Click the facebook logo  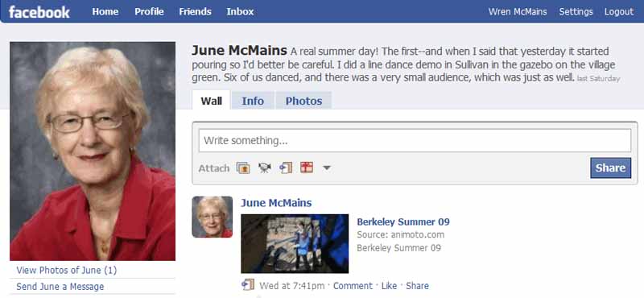39,12
